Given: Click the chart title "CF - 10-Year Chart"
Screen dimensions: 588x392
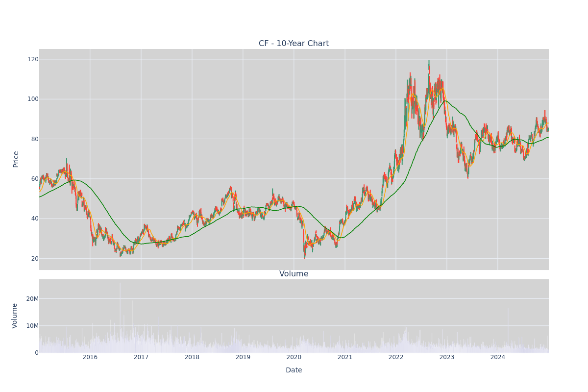Looking at the screenshot, I should [294, 44].
